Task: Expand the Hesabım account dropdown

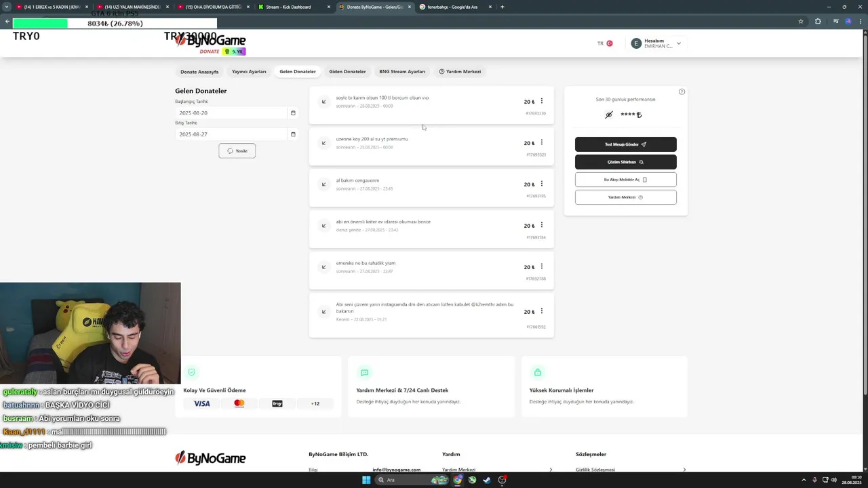Action: tap(678, 43)
